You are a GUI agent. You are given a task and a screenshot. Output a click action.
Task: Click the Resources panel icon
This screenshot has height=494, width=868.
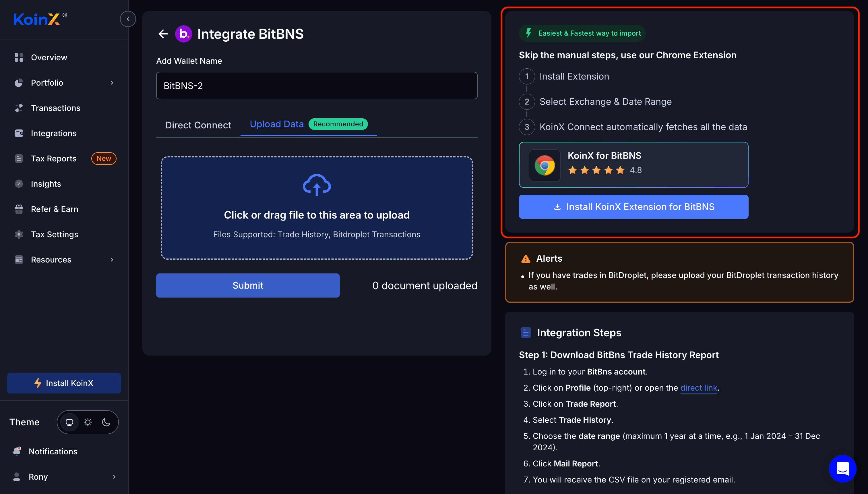pos(19,260)
